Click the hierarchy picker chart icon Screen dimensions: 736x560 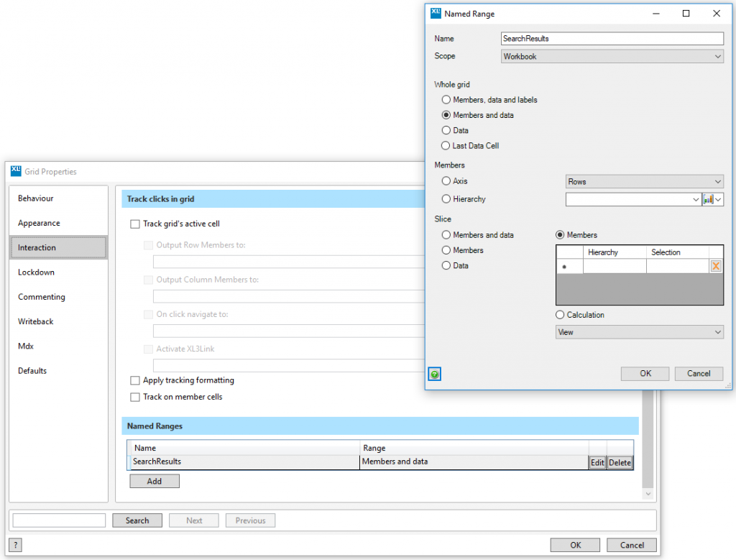[709, 200]
